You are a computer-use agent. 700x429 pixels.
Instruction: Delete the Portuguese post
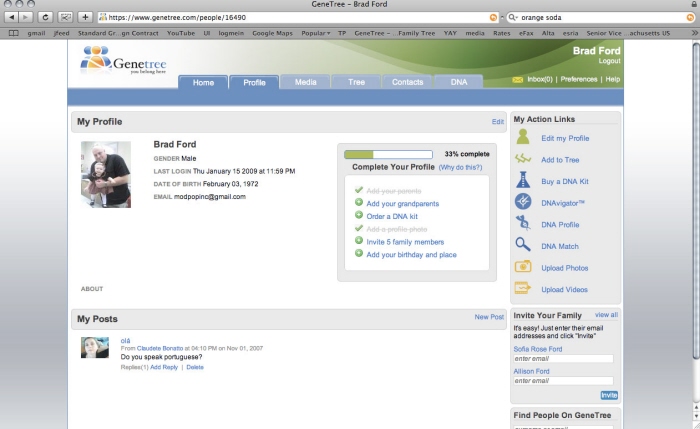tap(195, 367)
